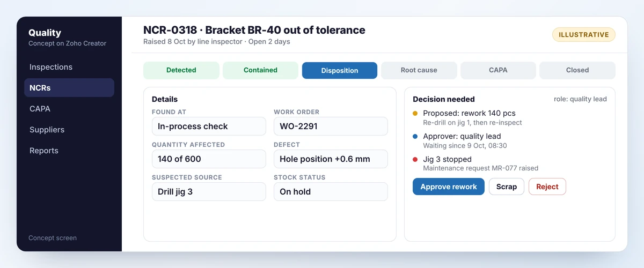The height and width of the screenshot is (268, 644).
Task: Open Inspections in the sidebar
Action: 69,67
